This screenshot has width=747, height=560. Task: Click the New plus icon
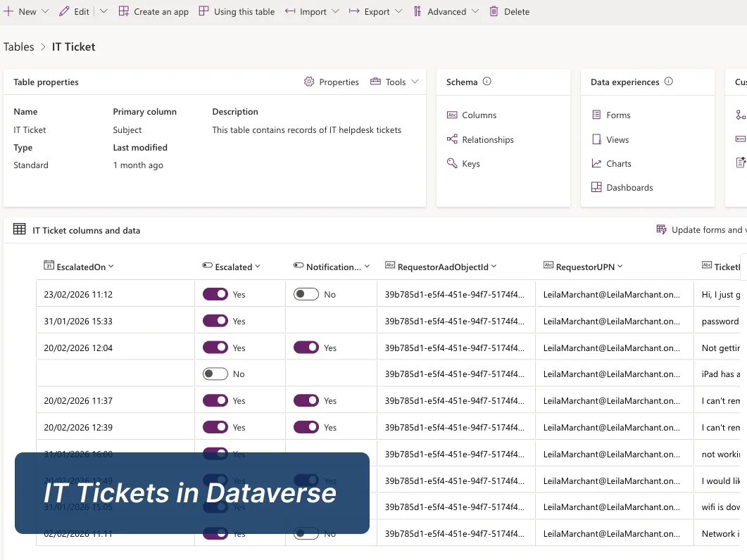point(8,11)
